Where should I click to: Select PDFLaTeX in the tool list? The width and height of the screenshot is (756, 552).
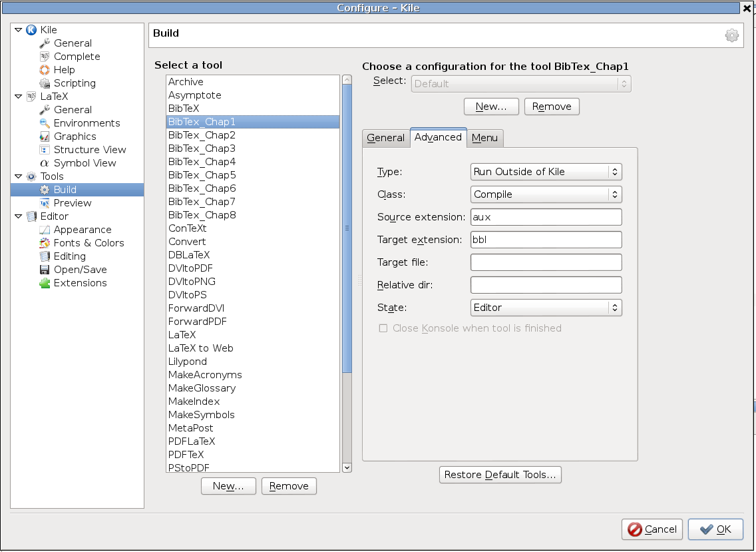coord(253,441)
